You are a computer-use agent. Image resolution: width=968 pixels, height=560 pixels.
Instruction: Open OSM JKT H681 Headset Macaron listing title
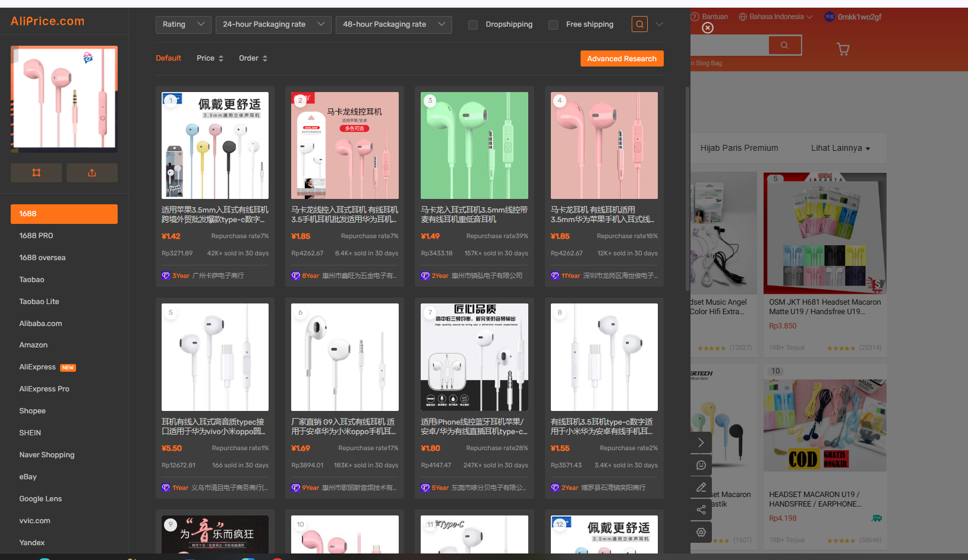tap(825, 307)
